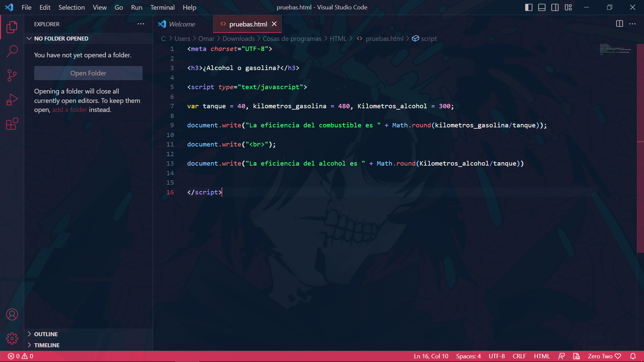Close the pruebas.html tab
The height and width of the screenshot is (362, 644).
click(x=274, y=24)
